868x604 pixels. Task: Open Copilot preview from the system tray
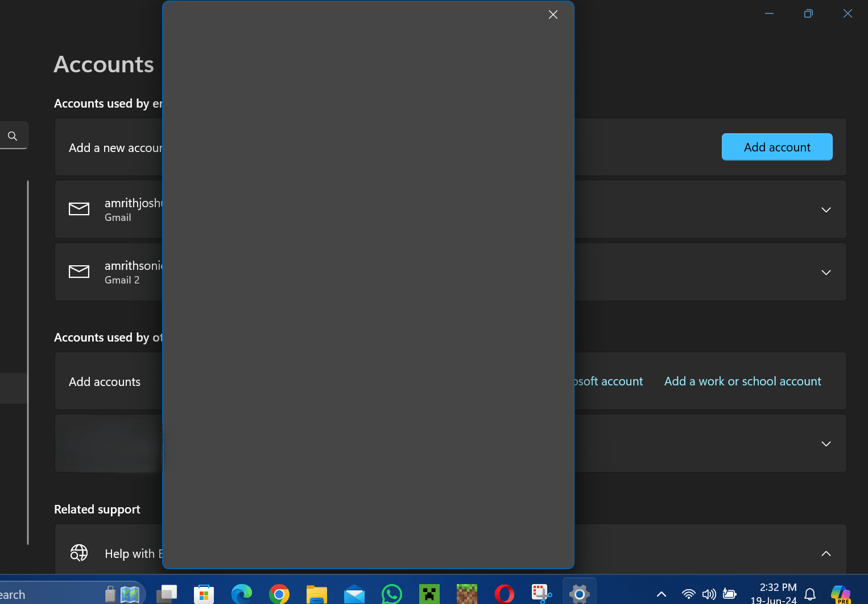tap(841, 594)
